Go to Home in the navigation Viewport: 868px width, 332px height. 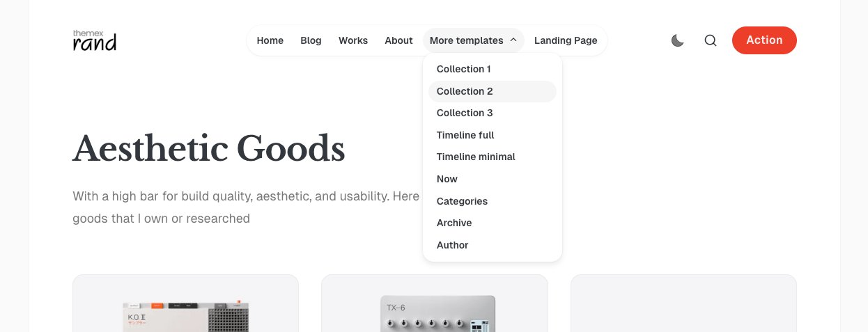(x=270, y=40)
